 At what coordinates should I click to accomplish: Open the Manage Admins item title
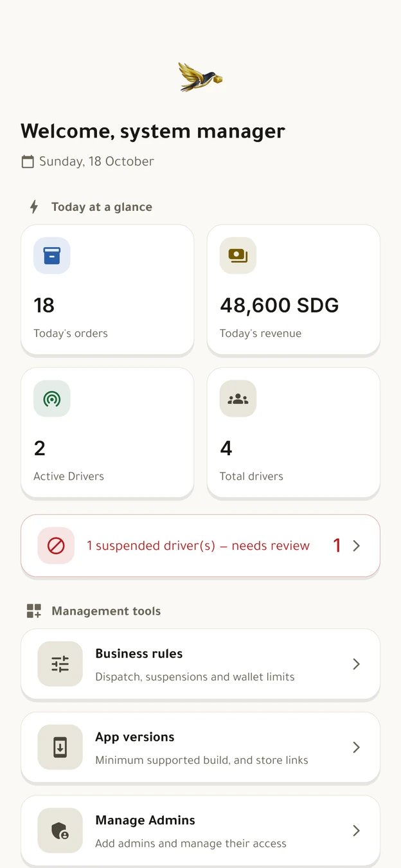[x=145, y=820]
